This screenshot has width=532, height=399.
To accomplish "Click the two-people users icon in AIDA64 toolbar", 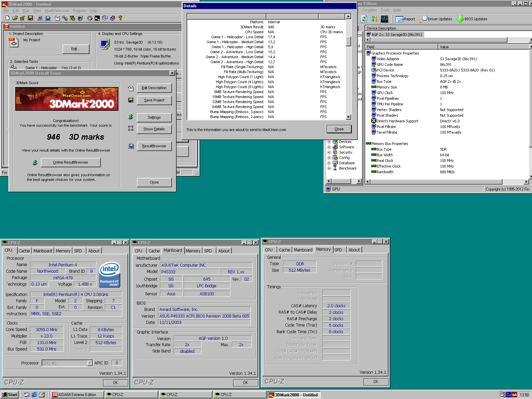I will (374, 19).
